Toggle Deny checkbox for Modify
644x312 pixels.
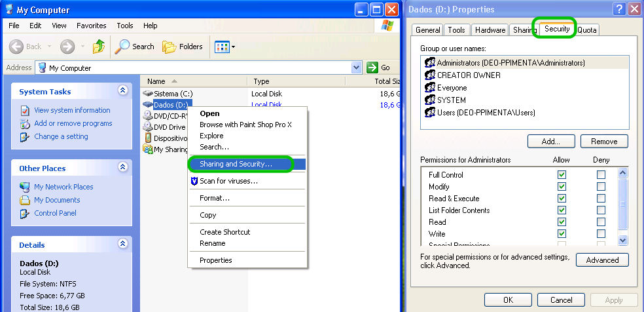[x=601, y=187]
